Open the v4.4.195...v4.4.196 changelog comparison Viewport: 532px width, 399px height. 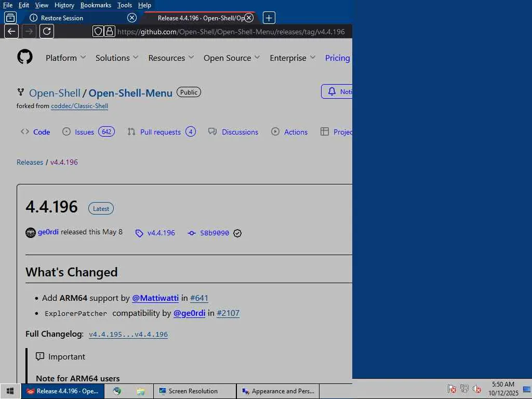point(128,334)
